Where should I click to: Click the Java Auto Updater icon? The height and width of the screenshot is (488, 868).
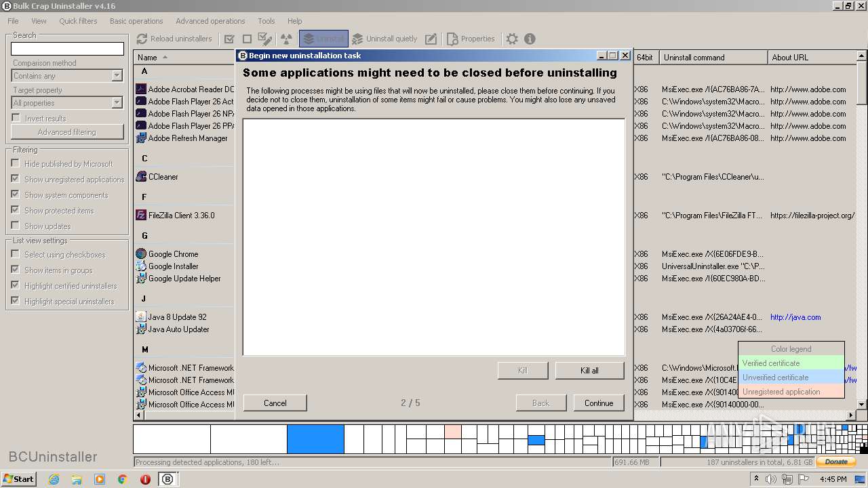(141, 329)
